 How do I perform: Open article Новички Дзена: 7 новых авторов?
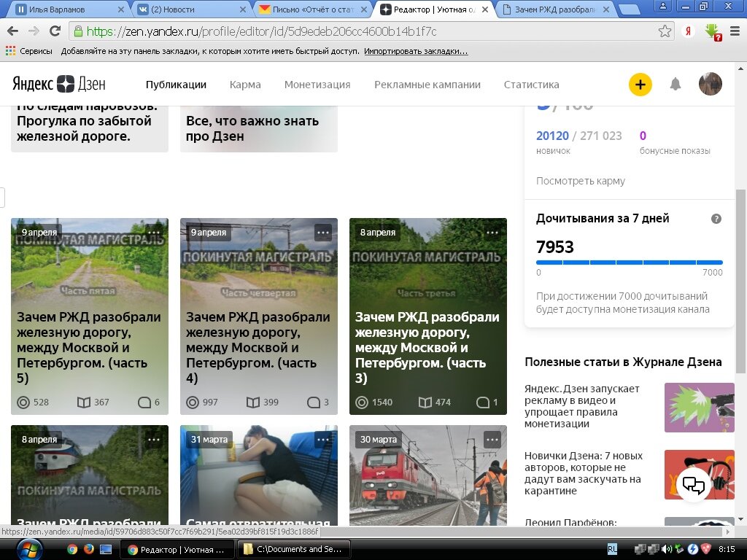tap(584, 473)
